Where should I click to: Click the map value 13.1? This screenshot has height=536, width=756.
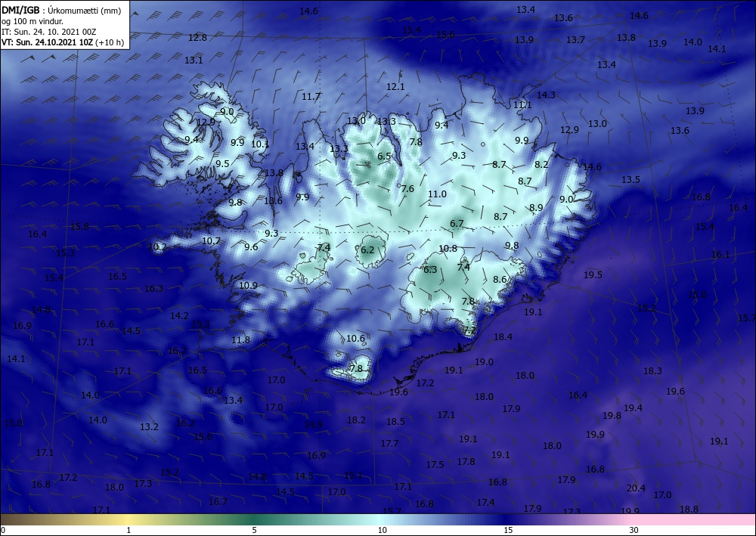pyautogui.click(x=194, y=60)
